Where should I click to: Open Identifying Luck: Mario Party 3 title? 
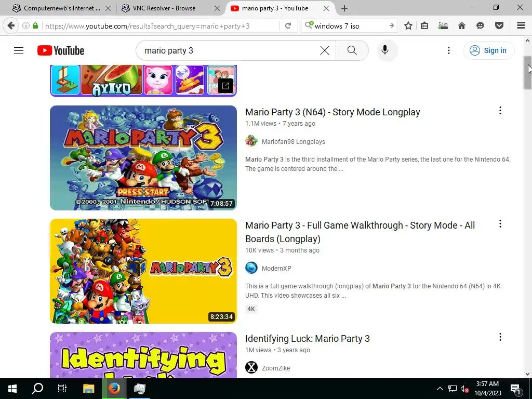click(x=308, y=339)
